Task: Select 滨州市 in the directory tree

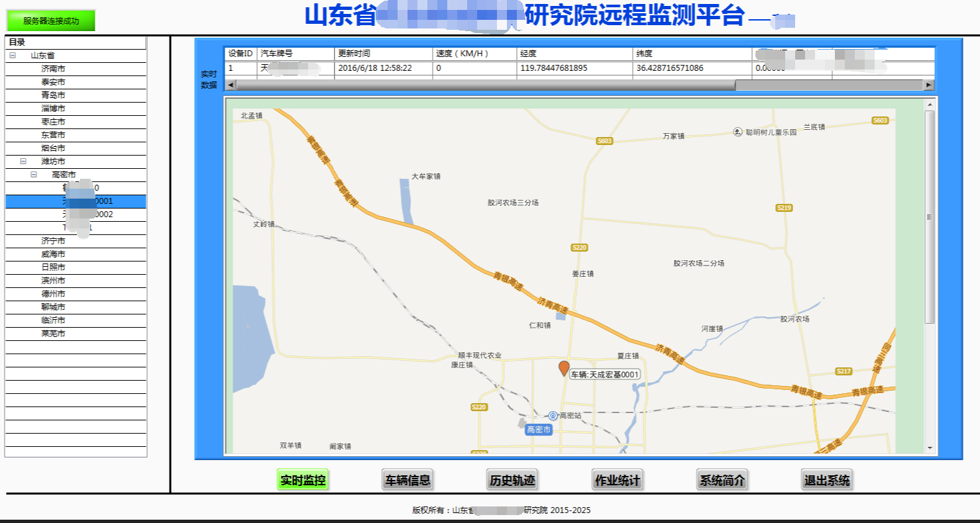Action: pyautogui.click(x=76, y=281)
